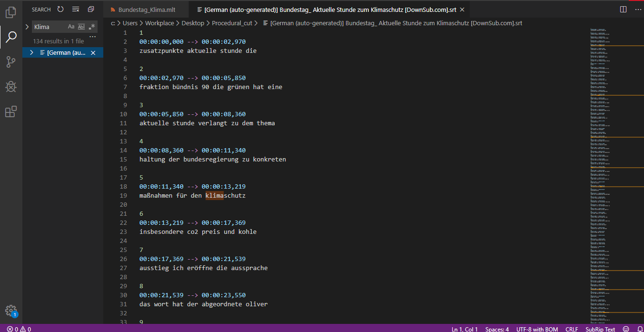Toggle Match Case in search box
The image size is (644, 332).
tap(71, 27)
